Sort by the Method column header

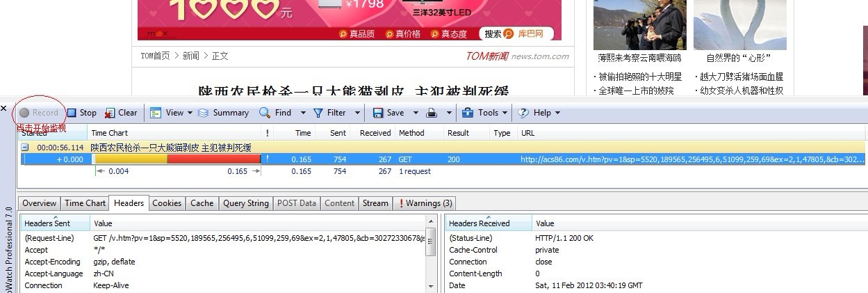tap(419, 133)
